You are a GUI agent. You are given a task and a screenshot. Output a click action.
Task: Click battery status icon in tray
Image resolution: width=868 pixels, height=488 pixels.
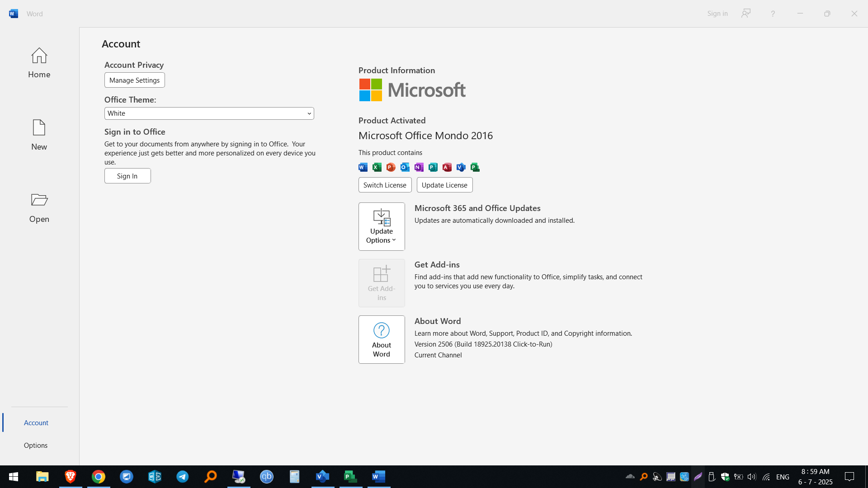[x=739, y=477]
